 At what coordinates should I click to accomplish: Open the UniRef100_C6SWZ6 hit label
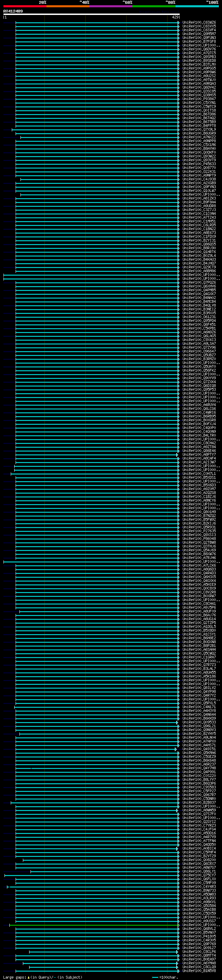199,23
